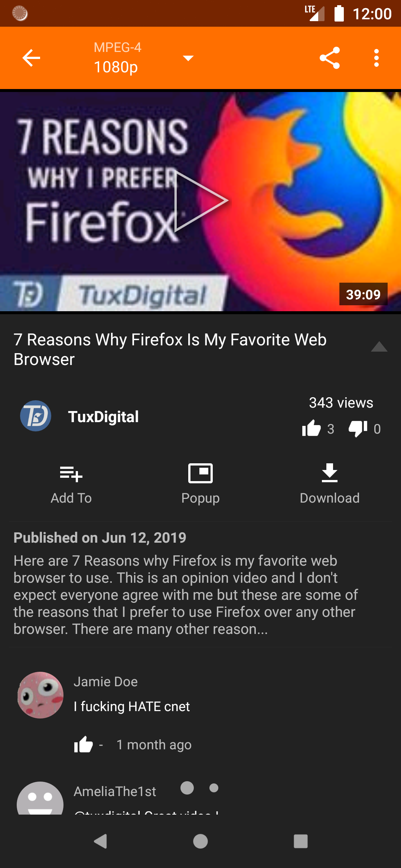Open the TuxDigital channel avatar

[x=36, y=416]
